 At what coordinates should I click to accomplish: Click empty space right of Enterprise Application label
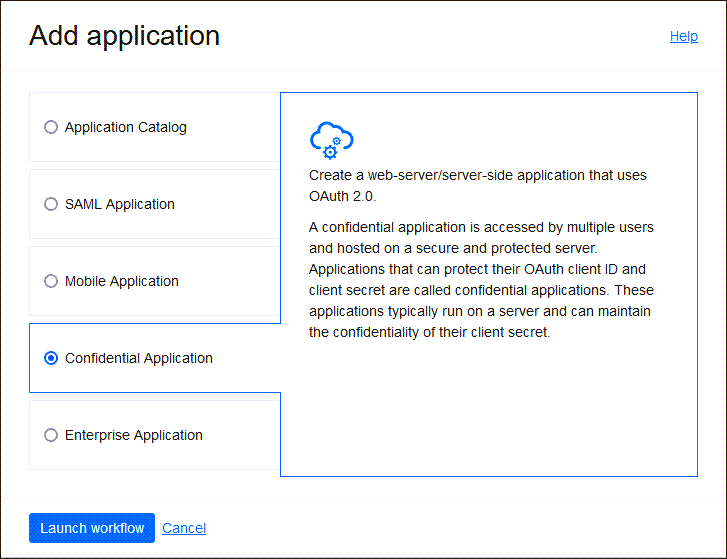(x=245, y=435)
